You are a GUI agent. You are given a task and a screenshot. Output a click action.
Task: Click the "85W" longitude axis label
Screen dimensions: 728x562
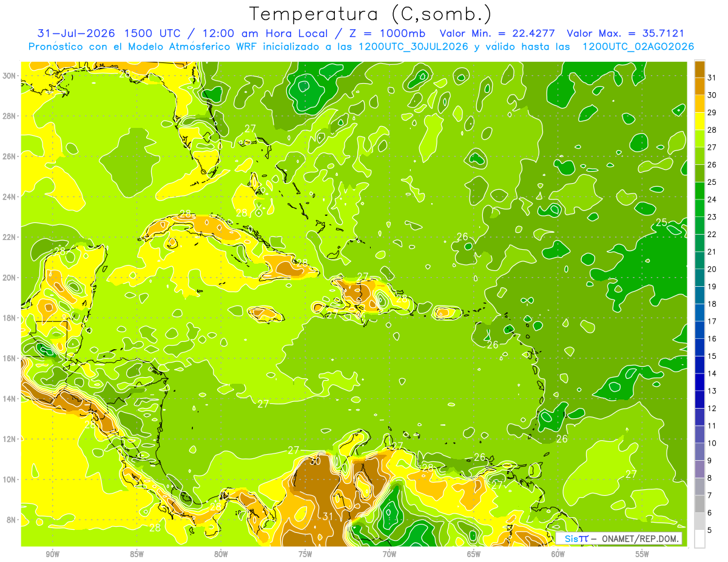136,554
